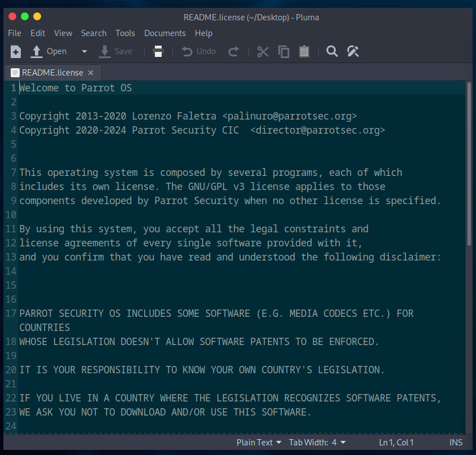Create a new document with the toolbar icon
This screenshot has width=476, height=455.
(15, 51)
